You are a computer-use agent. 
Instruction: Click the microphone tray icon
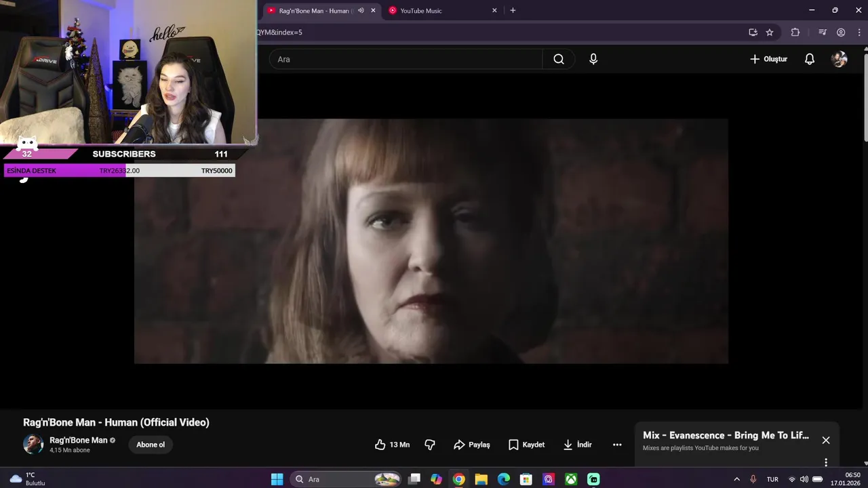pos(753,479)
